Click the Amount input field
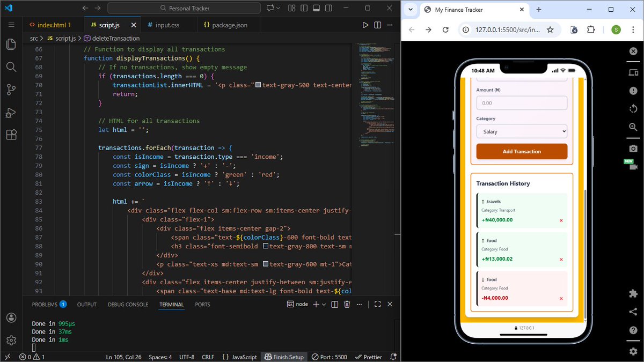The image size is (644, 362). 522,103
